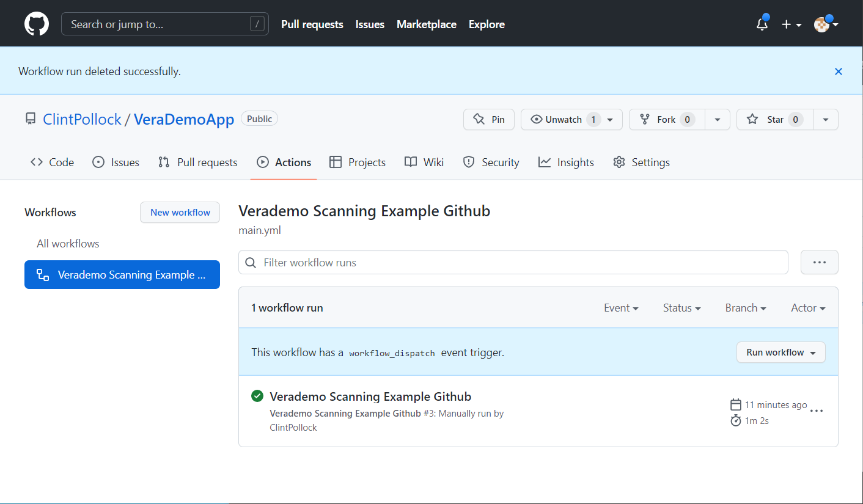The width and height of the screenshot is (863, 504).
Task: Go to the Security tab
Action: 491,162
